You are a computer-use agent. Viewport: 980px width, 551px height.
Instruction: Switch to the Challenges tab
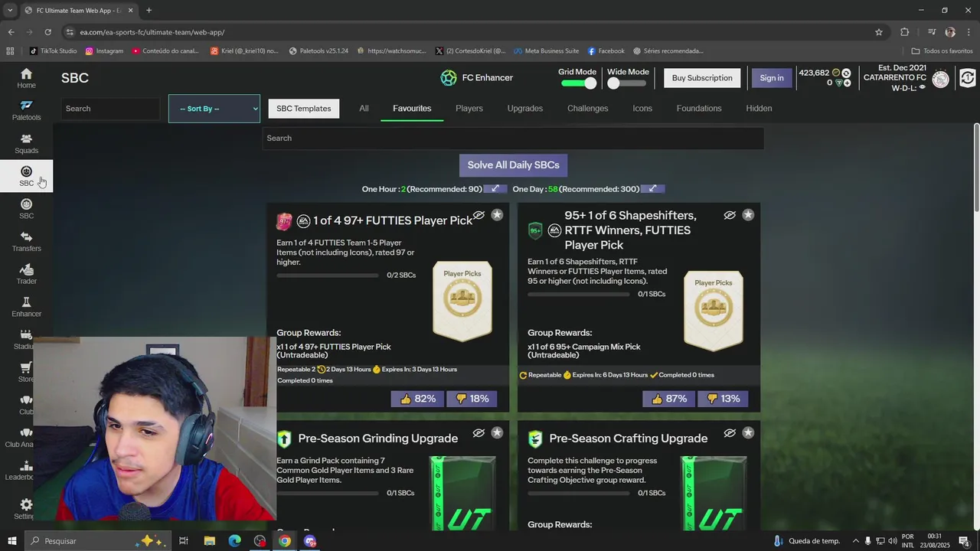point(587,109)
